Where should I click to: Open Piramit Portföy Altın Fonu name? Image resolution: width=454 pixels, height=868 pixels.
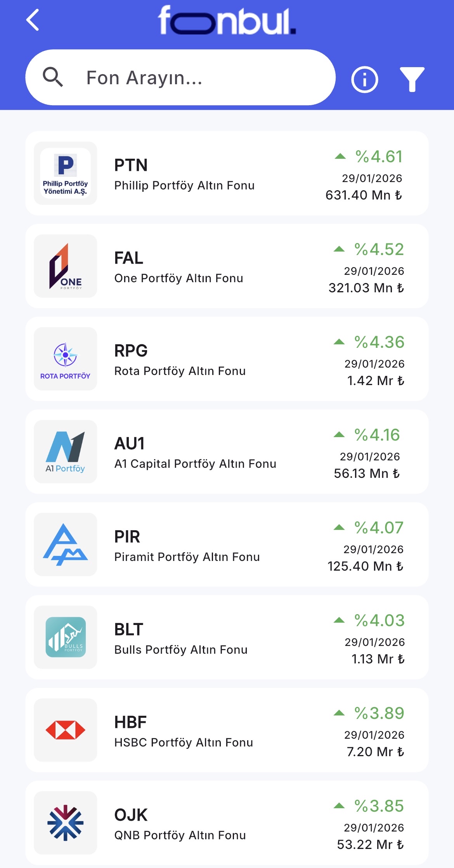coord(187,557)
